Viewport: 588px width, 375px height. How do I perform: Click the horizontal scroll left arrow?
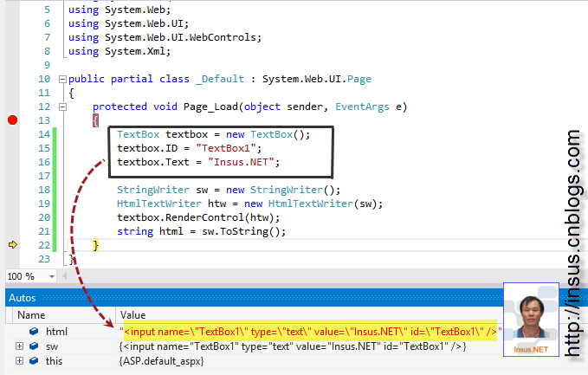pyautogui.click(x=64, y=276)
